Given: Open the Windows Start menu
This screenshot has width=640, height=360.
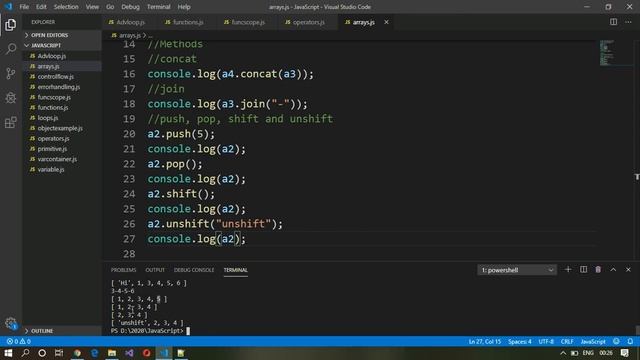Looking at the screenshot, I should (x=8, y=353).
